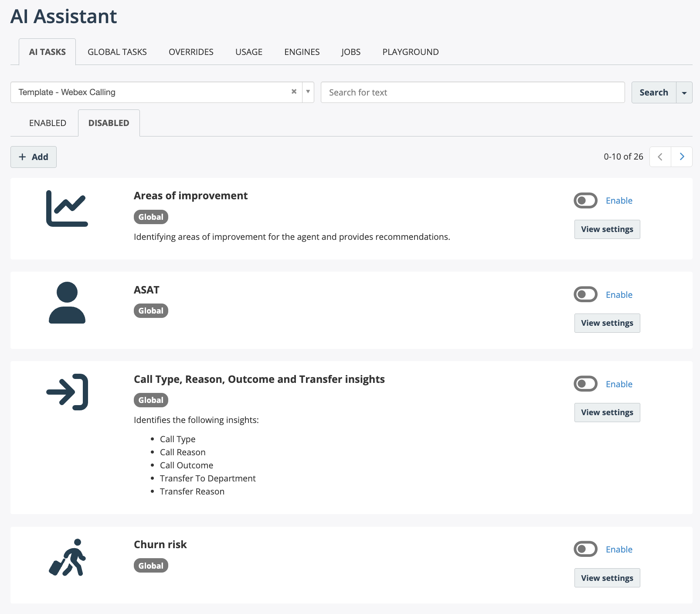Click the 0-10 of 26 pagination text
This screenshot has width=700, height=614.
[x=623, y=157]
